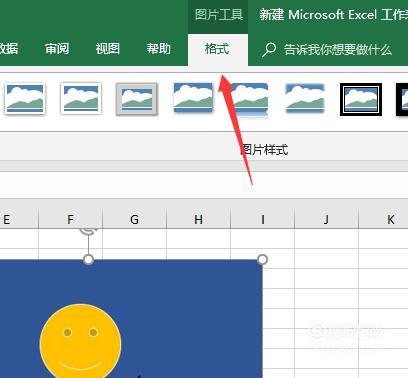Open the 数据 tab
This screenshot has height=378, width=408.
(x=9, y=49)
